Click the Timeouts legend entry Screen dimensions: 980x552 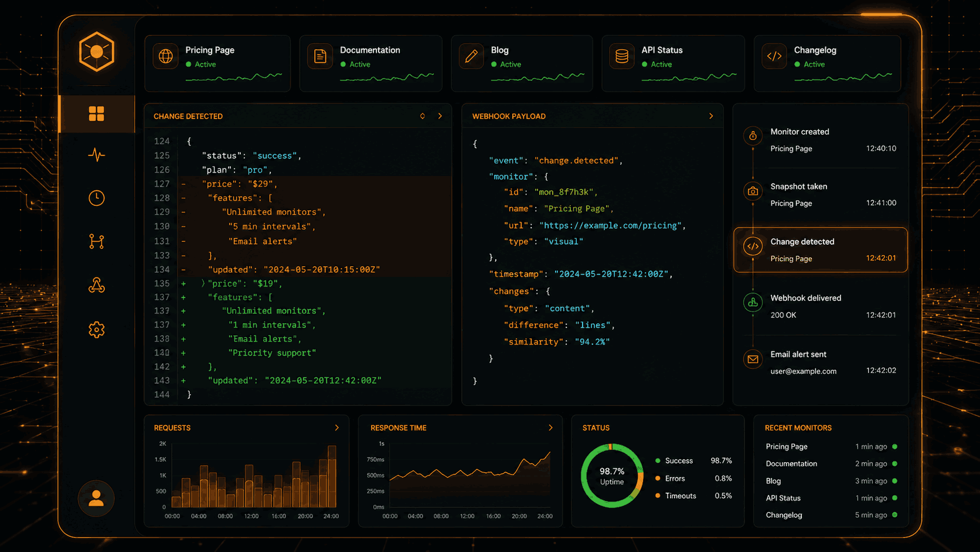(693, 496)
